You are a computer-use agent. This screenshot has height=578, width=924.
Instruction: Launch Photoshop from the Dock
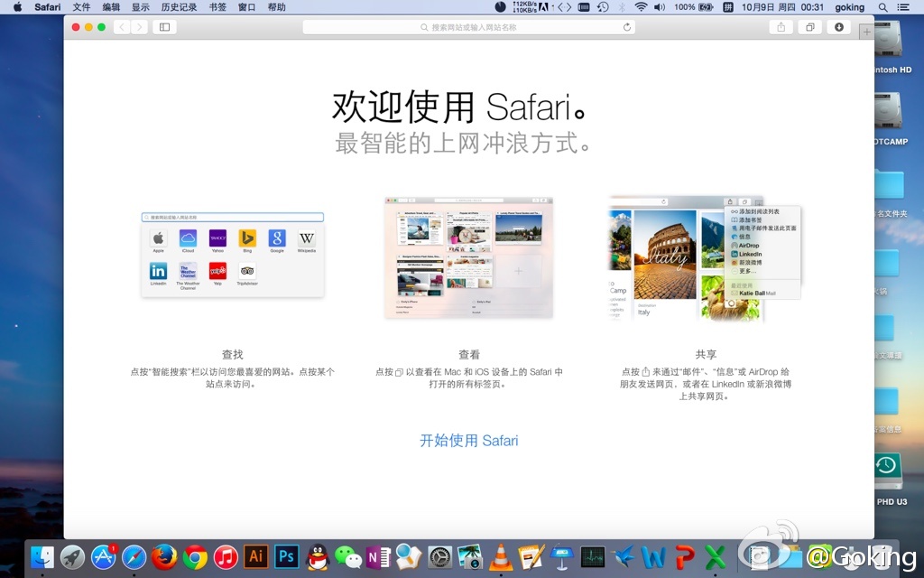[x=287, y=556]
